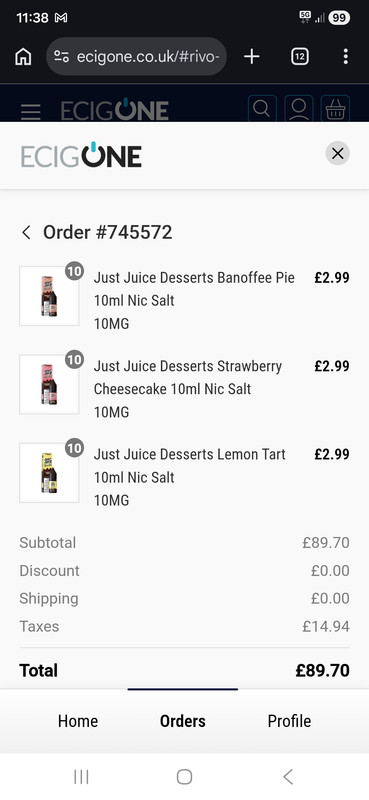369x800 pixels.
Task: Tap the address bar URL field
Action: [x=148, y=57]
